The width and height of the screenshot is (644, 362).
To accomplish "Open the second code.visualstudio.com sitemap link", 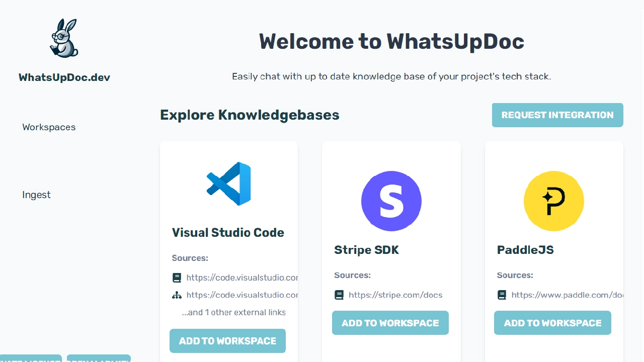I will 242,295.
